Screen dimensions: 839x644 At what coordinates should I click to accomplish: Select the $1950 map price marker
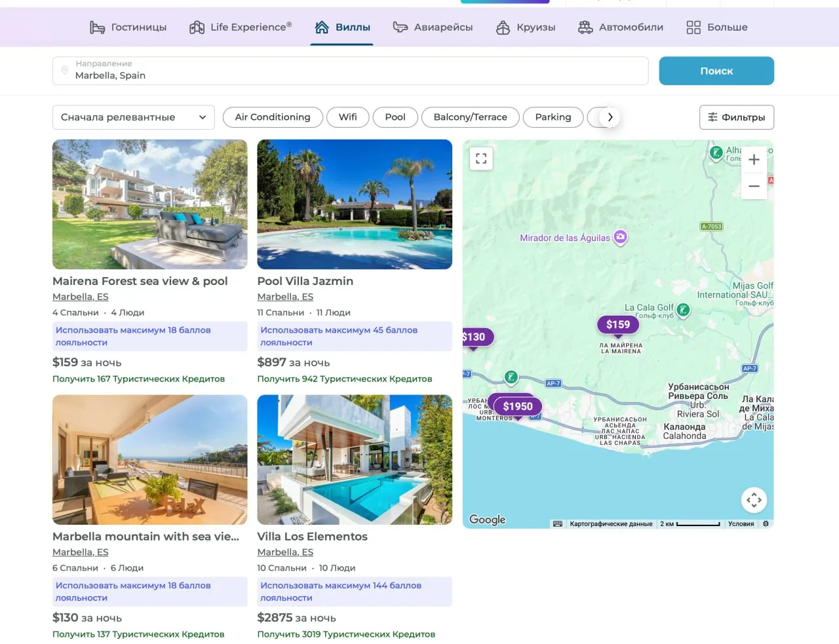click(x=518, y=407)
